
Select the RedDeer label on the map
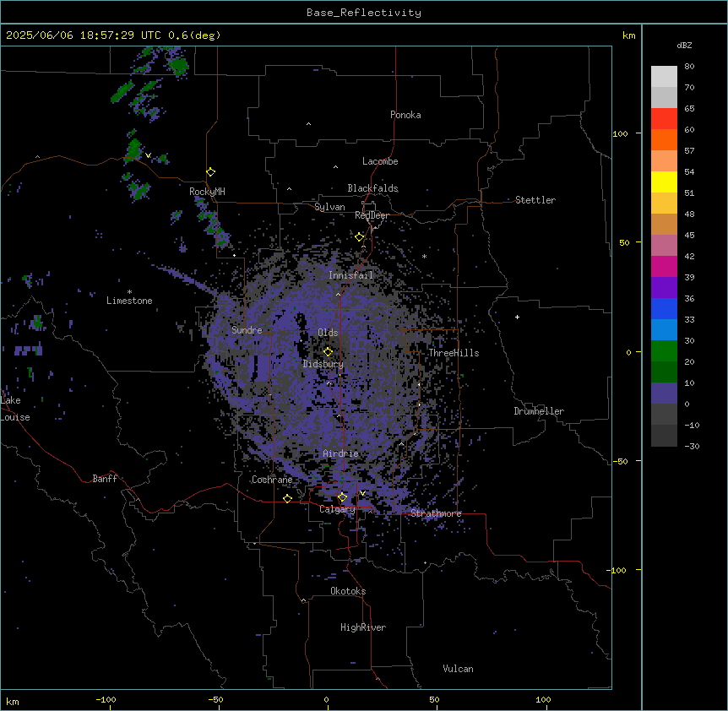[372, 215]
